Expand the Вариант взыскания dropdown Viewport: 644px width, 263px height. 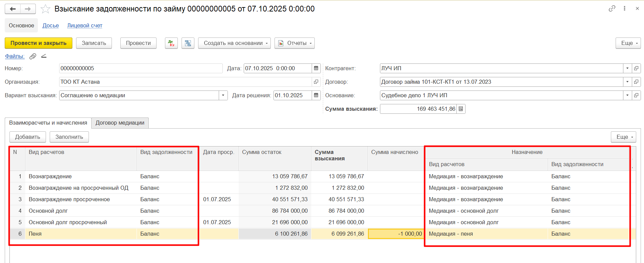(x=223, y=95)
